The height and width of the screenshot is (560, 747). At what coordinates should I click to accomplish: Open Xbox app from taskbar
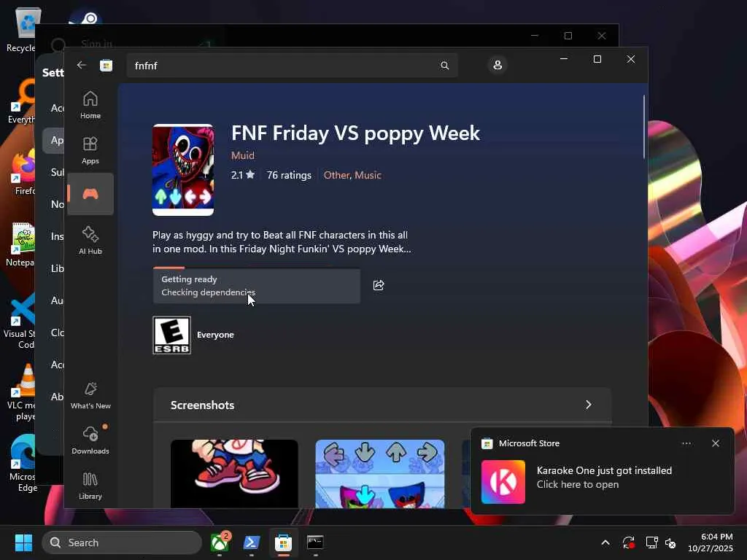coord(220,542)
